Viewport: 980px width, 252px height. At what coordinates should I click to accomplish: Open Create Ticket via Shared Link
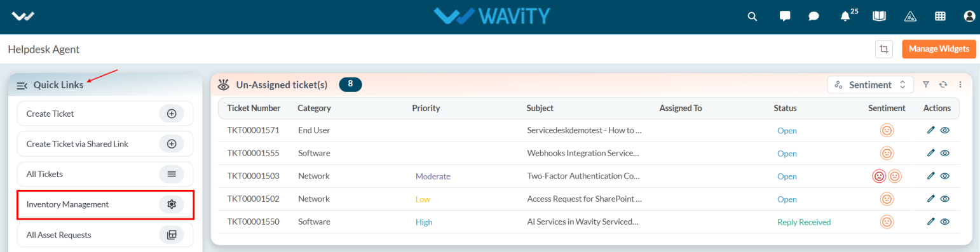(105, 144)
